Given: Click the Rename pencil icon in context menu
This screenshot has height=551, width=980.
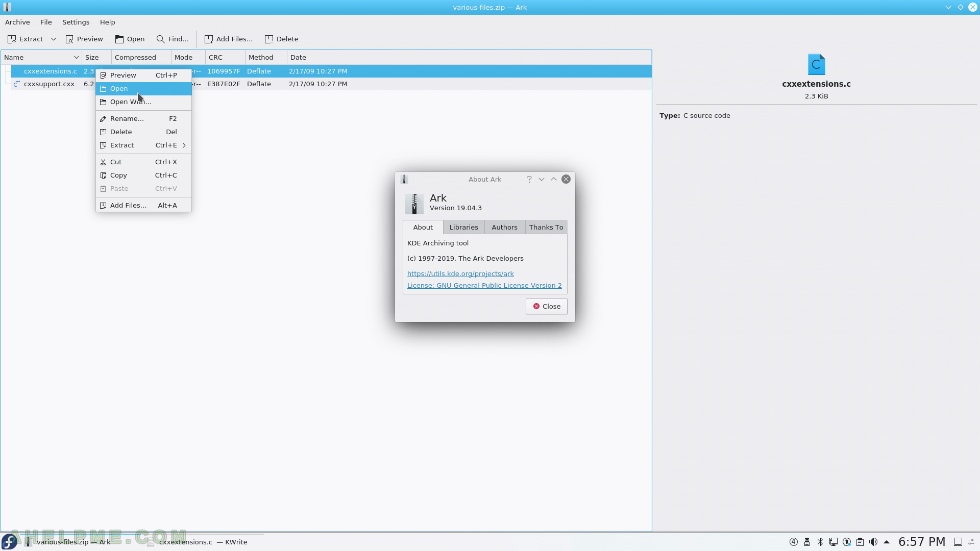Looking at the screenshot, I should (x=103, y=119).
